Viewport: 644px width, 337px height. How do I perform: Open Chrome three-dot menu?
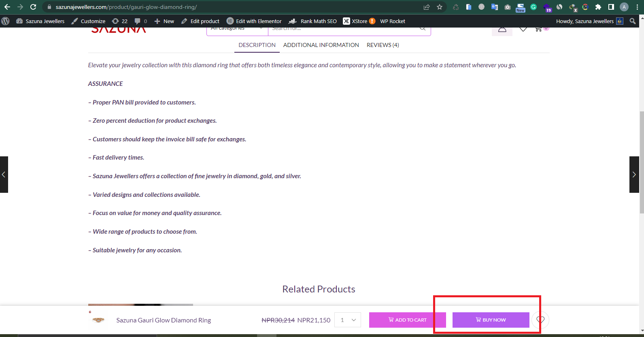click(x=637, y=7)
